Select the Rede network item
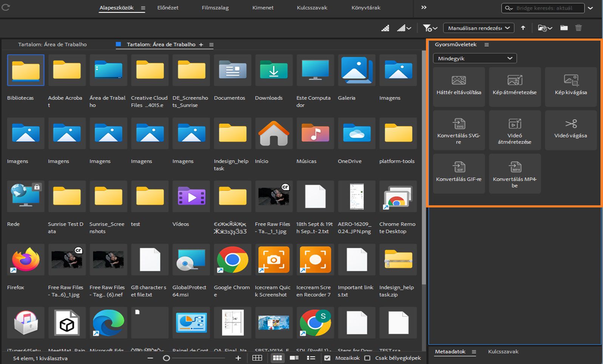This screenshot has width=603, height=364. pos(26,196)
